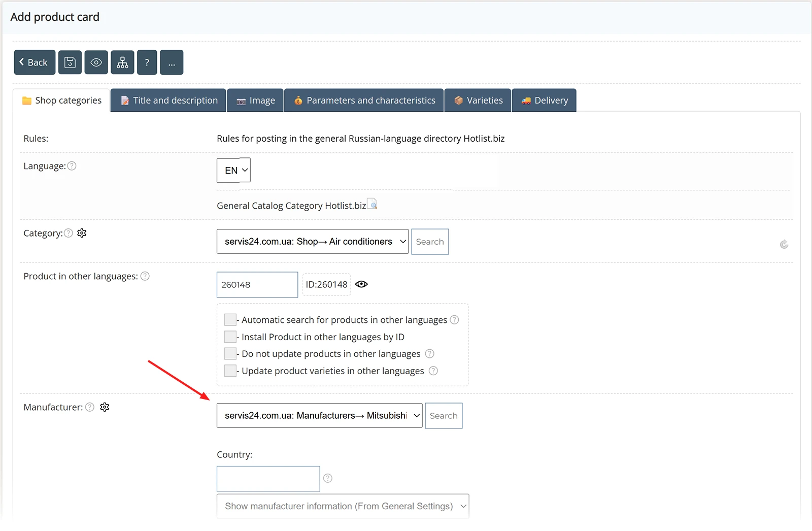Viewport: 812px width, 531px height.
Task: Open help for Automatic search option
Action: 455,320
